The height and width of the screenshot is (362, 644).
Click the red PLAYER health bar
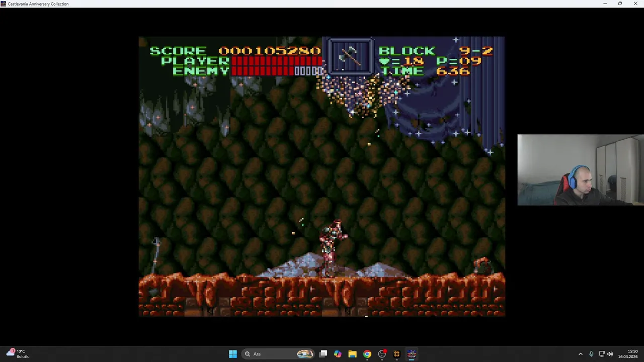click(x=276, y=61)
